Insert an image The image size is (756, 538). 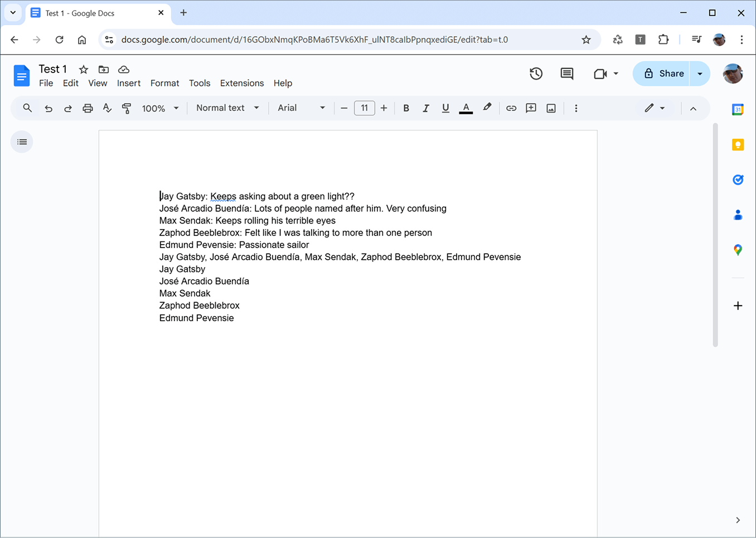pyautogui.click(x=551, y=108)
